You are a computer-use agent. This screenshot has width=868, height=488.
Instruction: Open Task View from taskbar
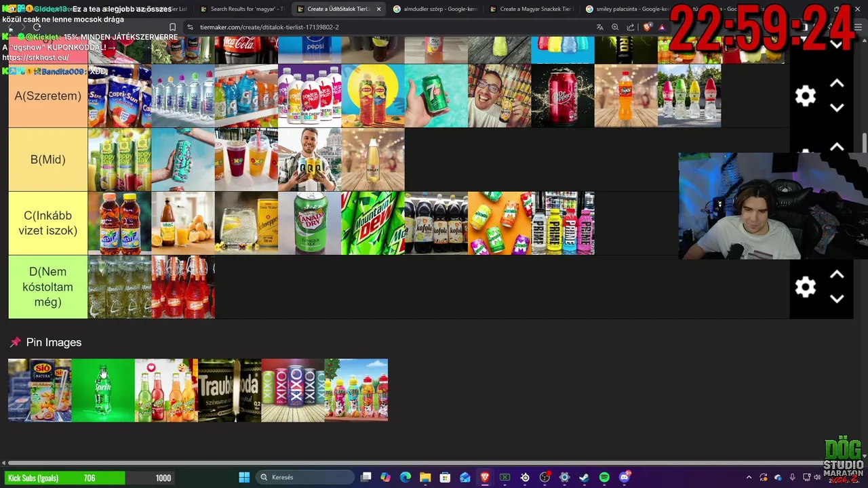point(366,477)
